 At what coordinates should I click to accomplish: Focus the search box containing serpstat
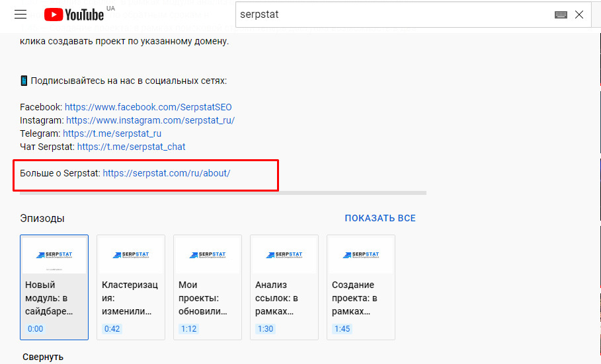click(x=413, y=15)
